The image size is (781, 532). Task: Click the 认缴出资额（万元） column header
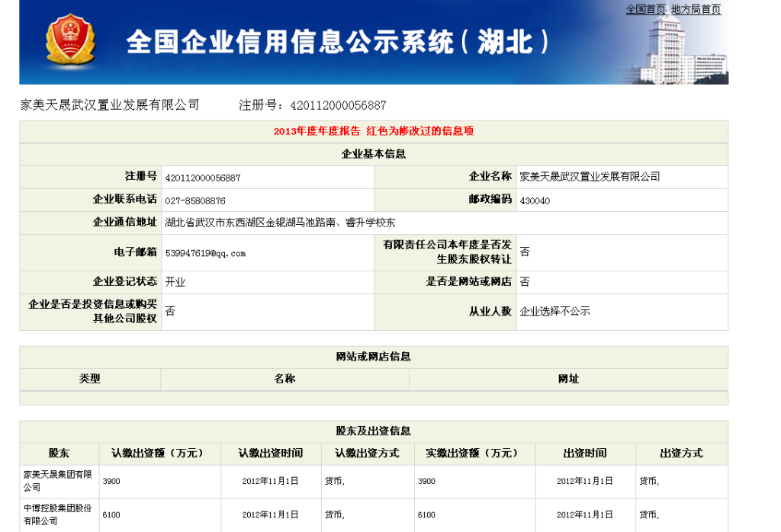click(x=159, y=453)
